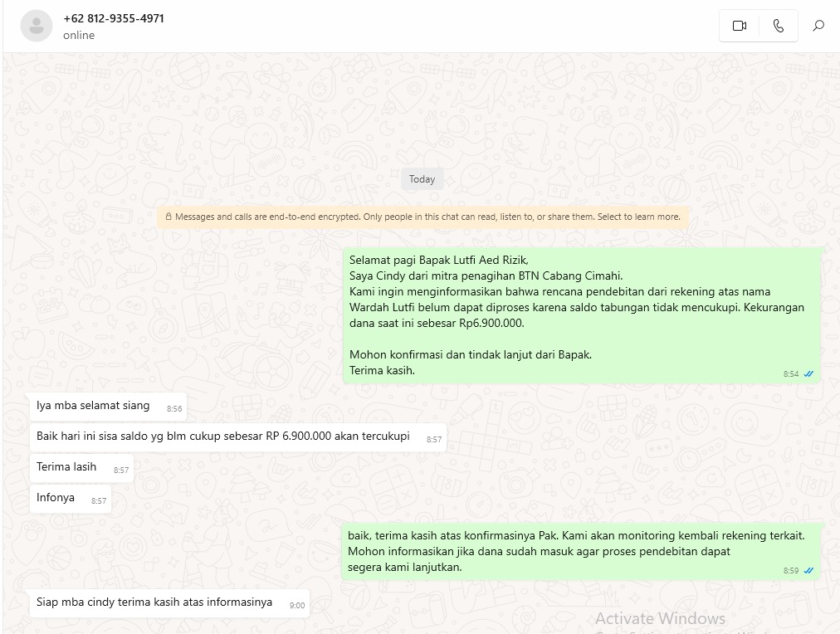Screen dimensions: 840x634
Task: Click the 8:56 timestamp on received message
Action: (174, 409)
